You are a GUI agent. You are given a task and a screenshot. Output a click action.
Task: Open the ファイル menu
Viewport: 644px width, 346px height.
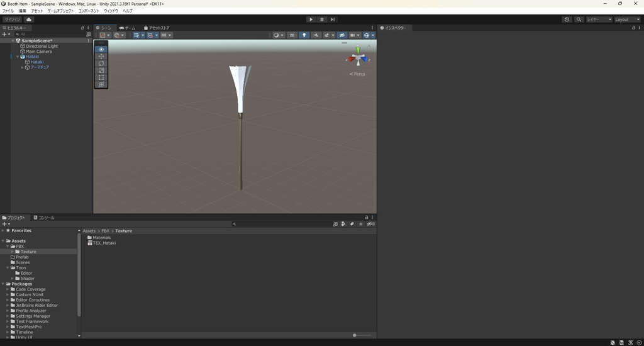[8, 11]
